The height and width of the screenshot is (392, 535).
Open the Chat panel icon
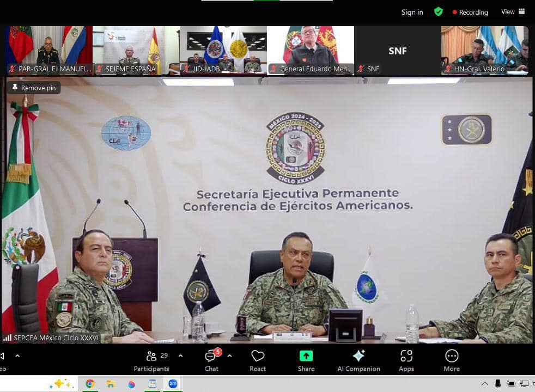click(x=210, y=357)
